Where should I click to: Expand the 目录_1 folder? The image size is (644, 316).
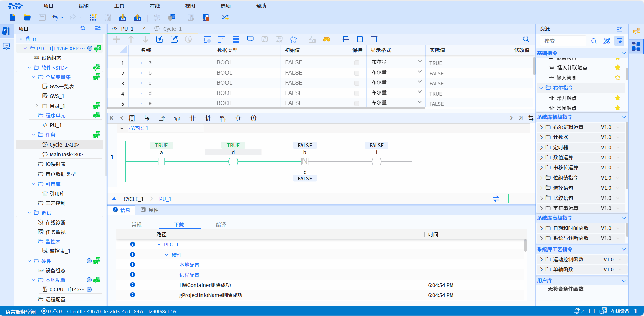pyautogui.click(x=37, y=106)
